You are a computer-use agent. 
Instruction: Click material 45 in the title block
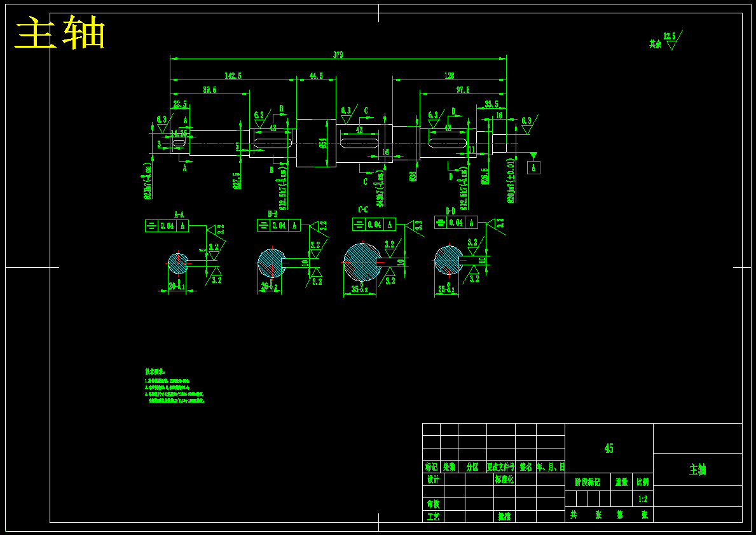[x=609, y=448]
